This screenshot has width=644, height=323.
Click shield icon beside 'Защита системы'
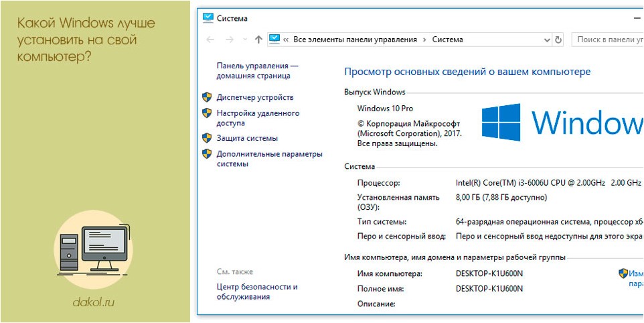click(207, 137)
